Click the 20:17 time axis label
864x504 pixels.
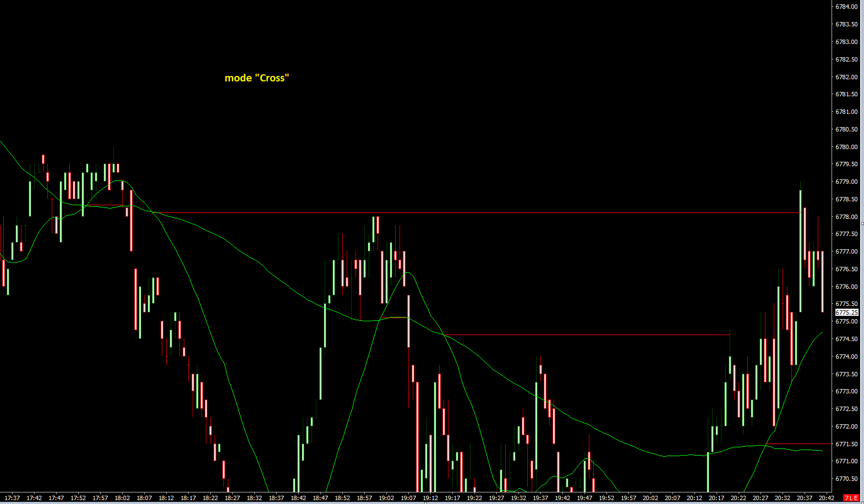point(717,498)
